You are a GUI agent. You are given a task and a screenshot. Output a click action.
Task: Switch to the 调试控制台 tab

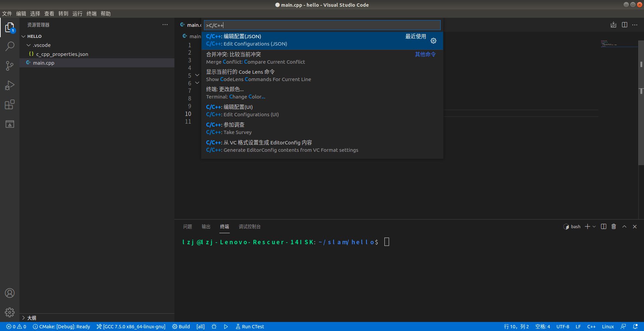coord(250,227)
